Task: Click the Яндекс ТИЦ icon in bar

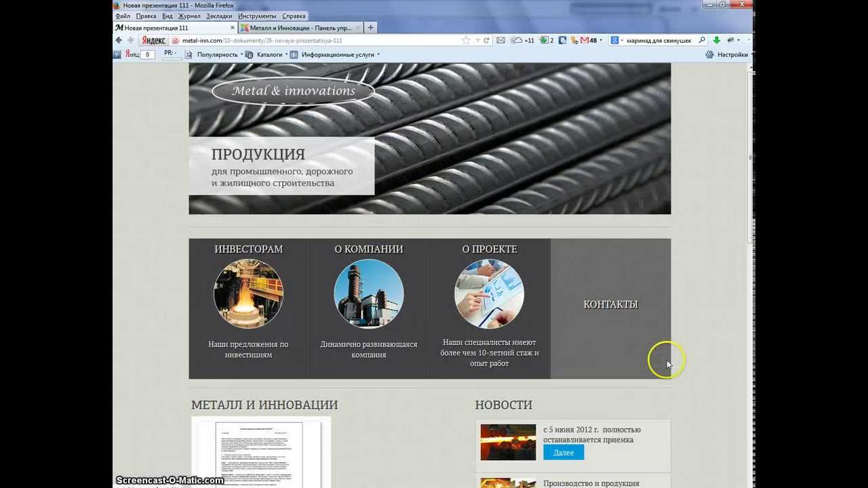Action: [132, 54]
